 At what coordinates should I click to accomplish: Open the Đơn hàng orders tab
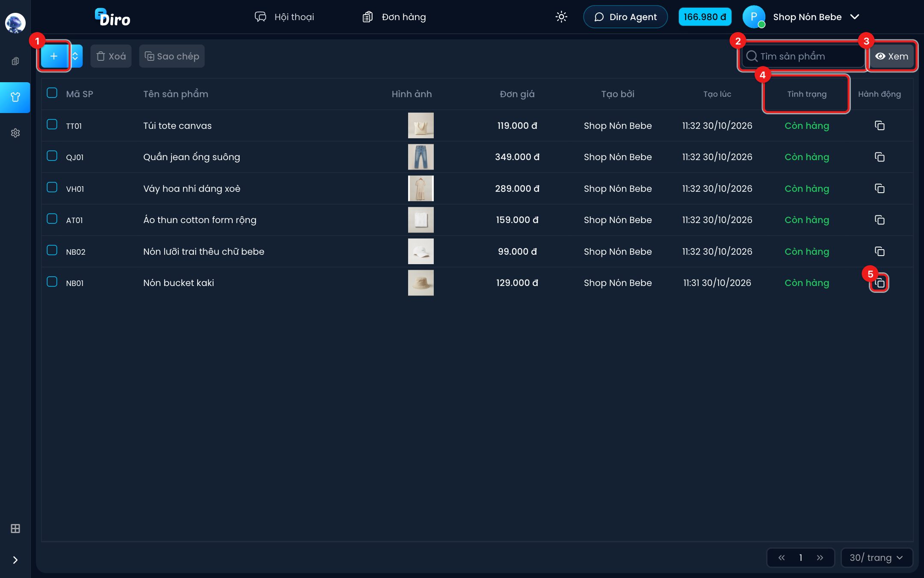pos(394,17)
